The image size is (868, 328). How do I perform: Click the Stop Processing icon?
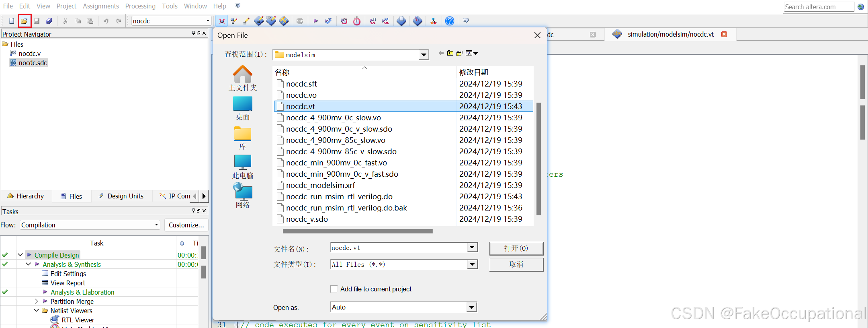coord(300,21)
